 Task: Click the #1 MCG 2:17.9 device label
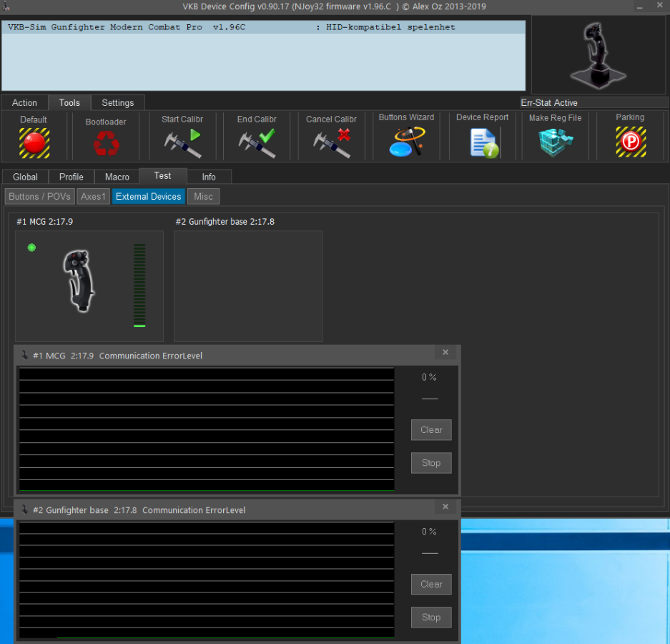[x=45, y=222]
